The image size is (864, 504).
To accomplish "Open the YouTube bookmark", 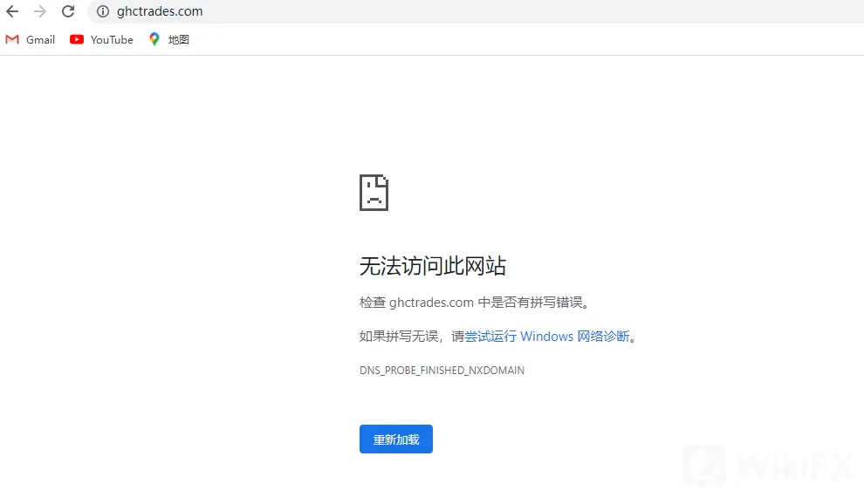I will (x=101, y=39).
